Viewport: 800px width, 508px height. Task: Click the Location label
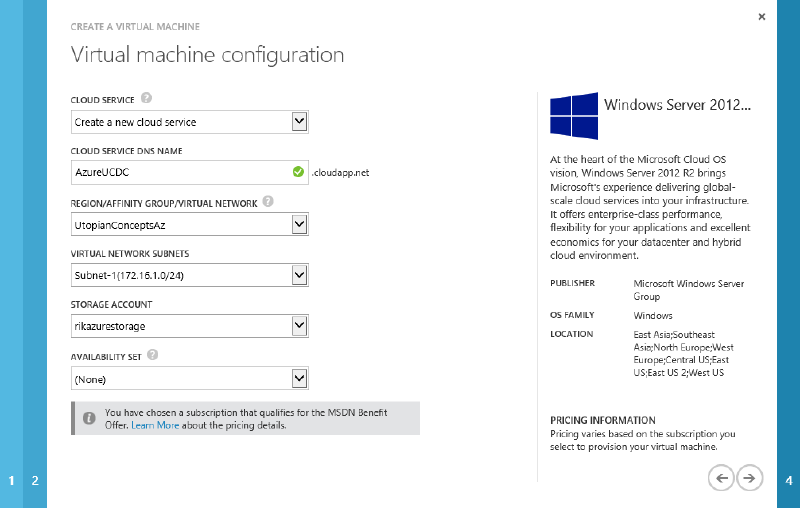click(x=571, y=334)
